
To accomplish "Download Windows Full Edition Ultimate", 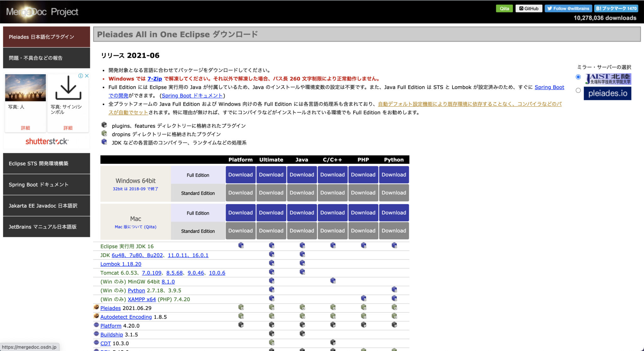I will pyautogui.click(x=271, y=175).
